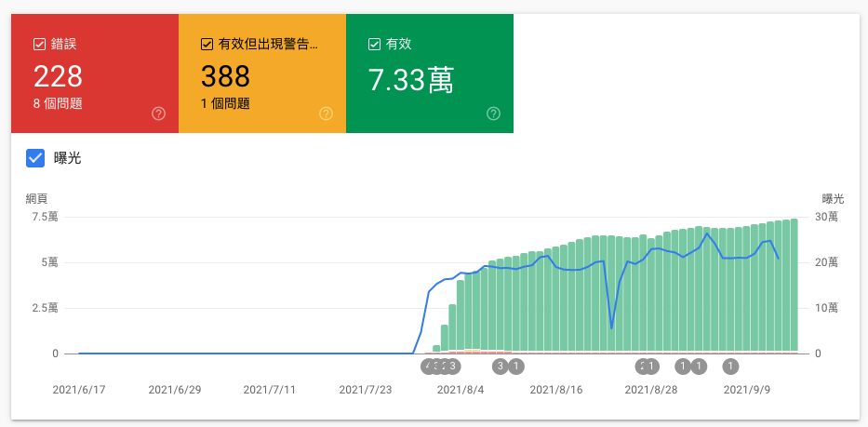Click the lone '1' marker above 2021/9/9

pos(730,367)
